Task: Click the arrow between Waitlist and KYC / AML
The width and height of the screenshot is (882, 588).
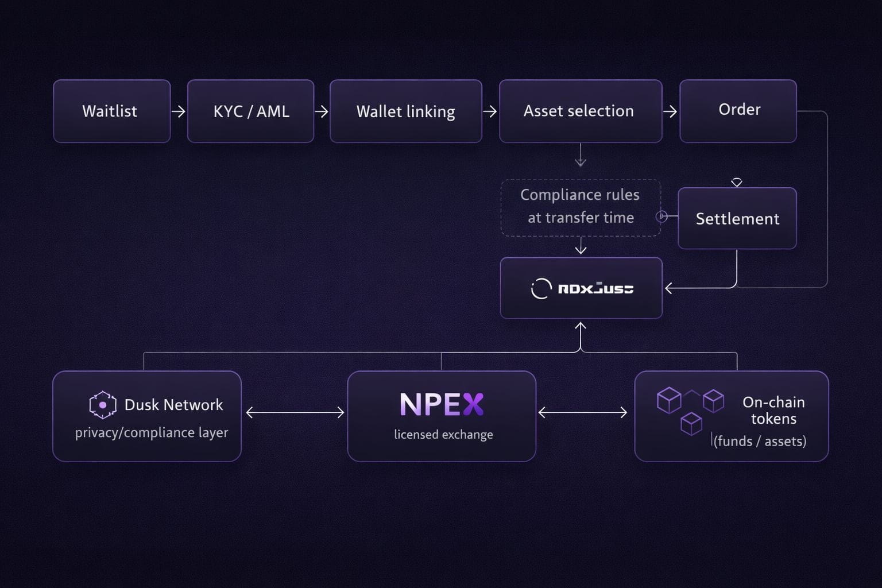Action: point(179,111)
